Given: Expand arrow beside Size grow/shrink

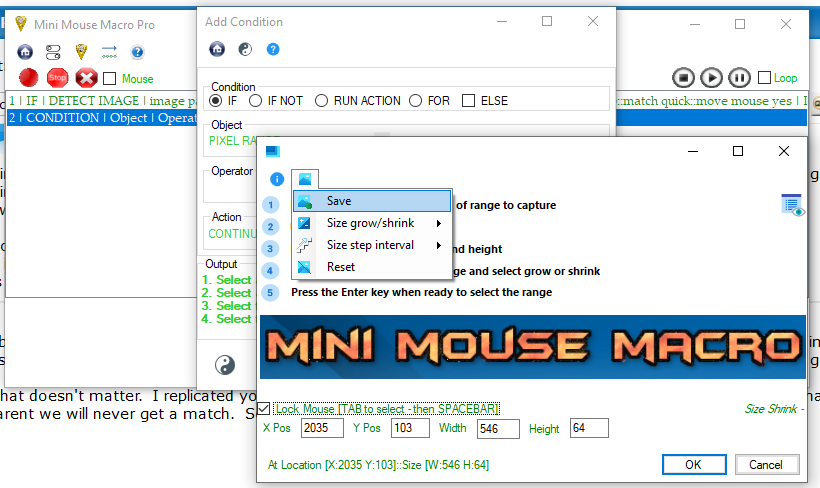Looking at the screenshot, I should [x=439, y=223].
